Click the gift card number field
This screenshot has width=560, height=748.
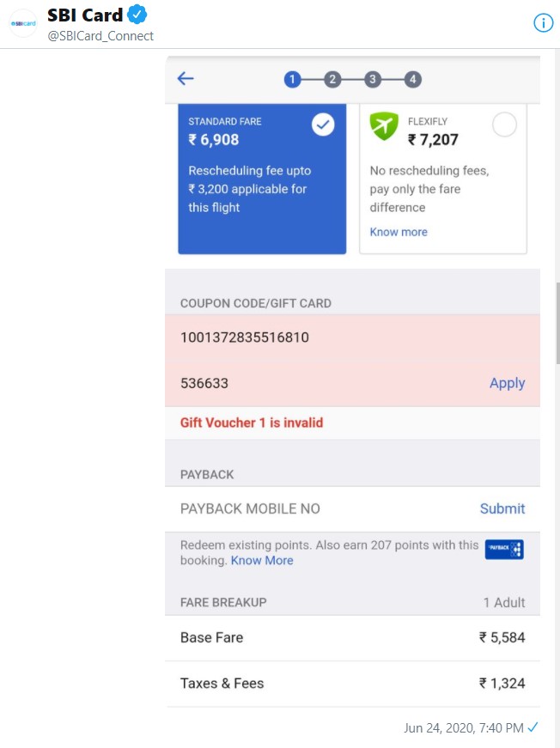326,338
